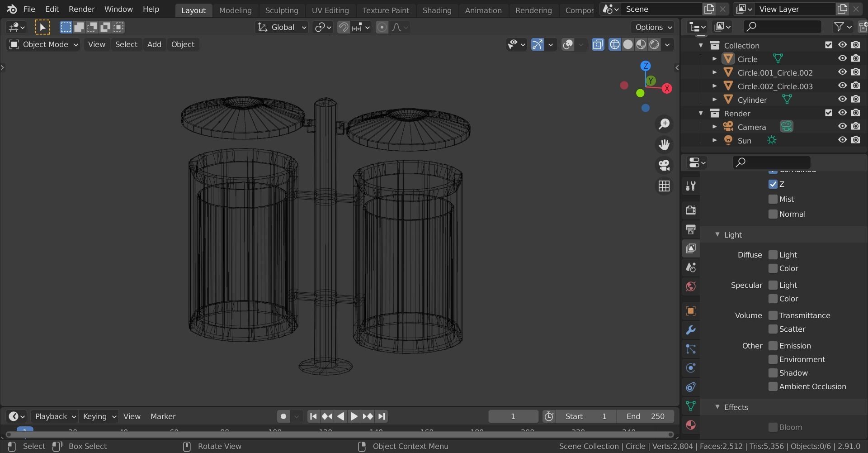Screen dimensions: 868x453
Task: Open Particles properties tab
Action: 690,349
